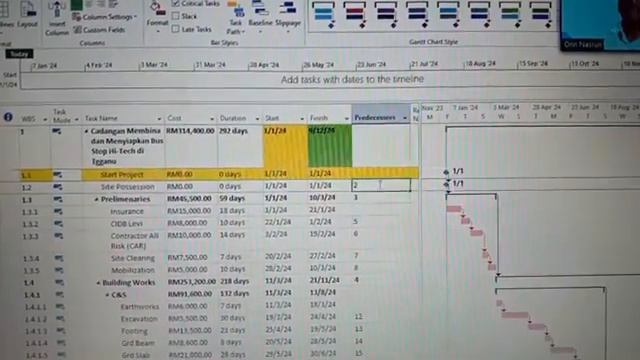This screenshot has height=360, width=640.
Task: Collapse the Prelimenaries summary task
Action: pos(96,200)
